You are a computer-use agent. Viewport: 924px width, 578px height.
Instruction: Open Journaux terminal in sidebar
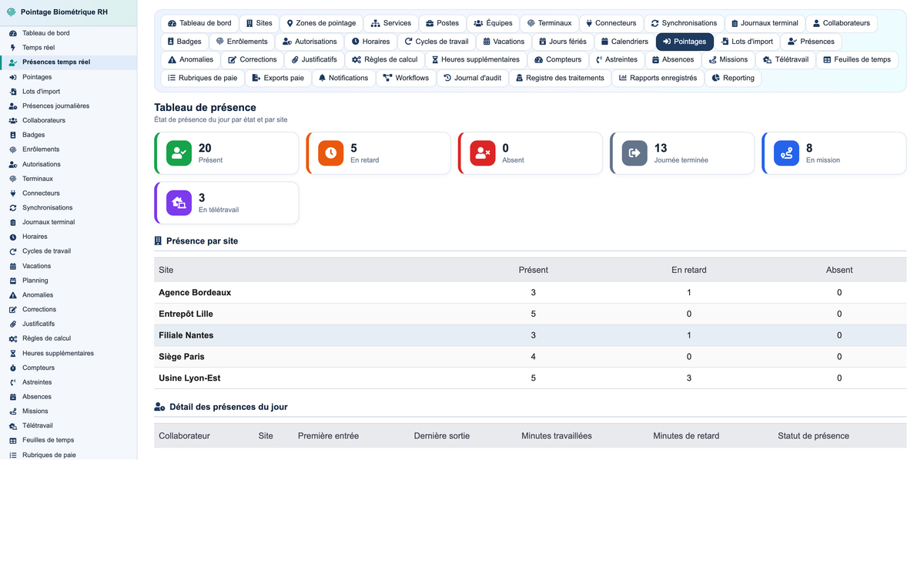pos(69,222)
